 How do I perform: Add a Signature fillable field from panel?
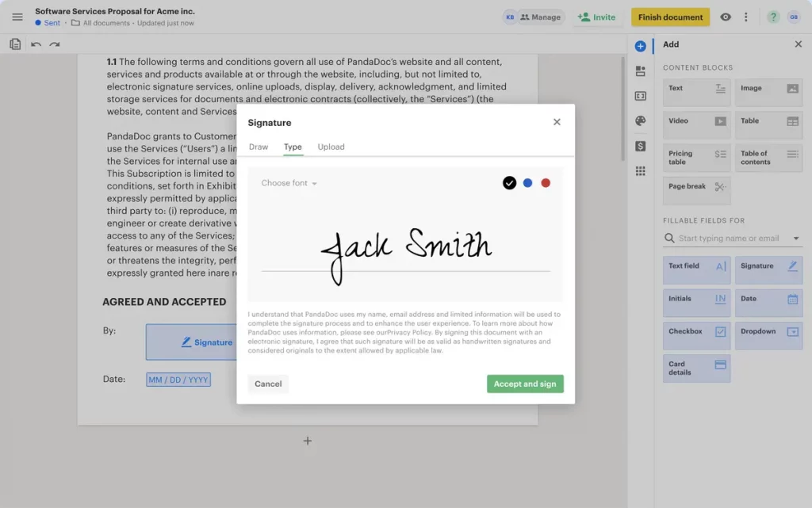point(768,270)
